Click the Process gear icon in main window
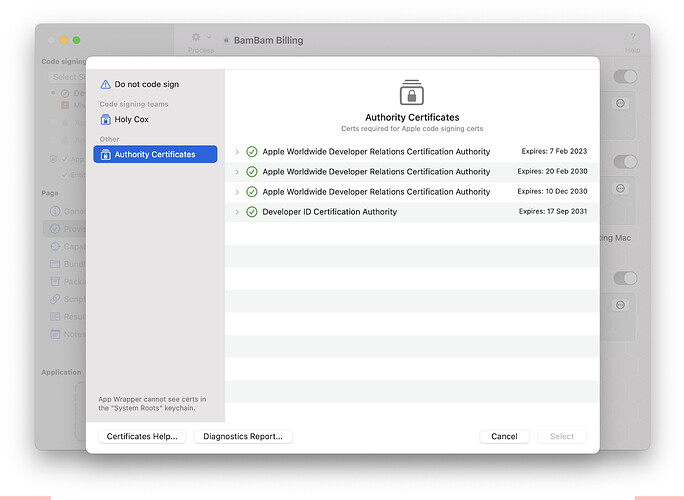 click(196, 37)
